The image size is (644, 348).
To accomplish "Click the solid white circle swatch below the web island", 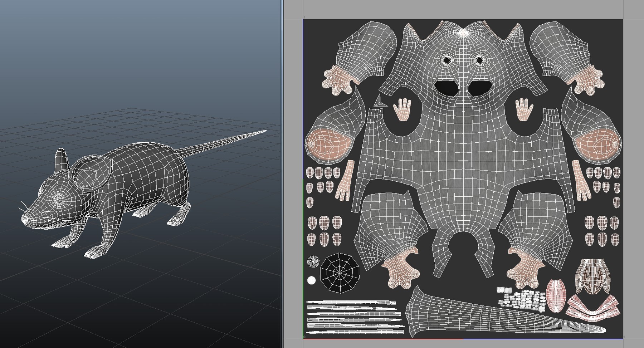I will tap(311, 280).
